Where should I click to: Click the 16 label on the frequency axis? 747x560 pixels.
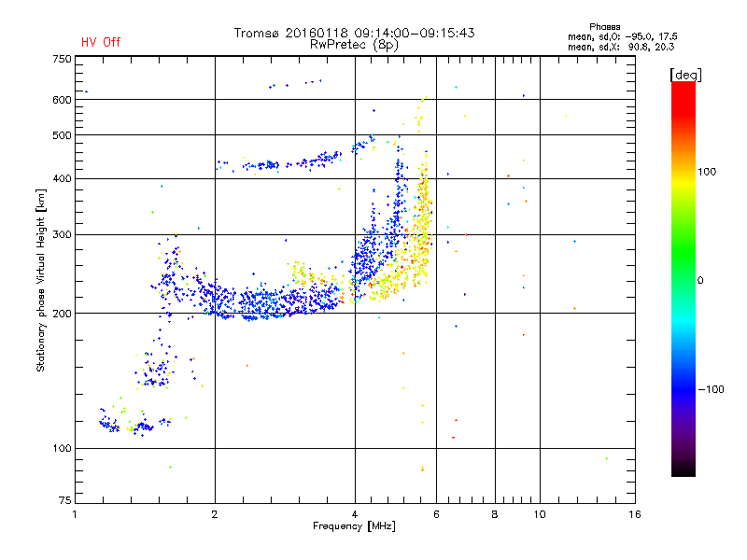pos(635,514)
